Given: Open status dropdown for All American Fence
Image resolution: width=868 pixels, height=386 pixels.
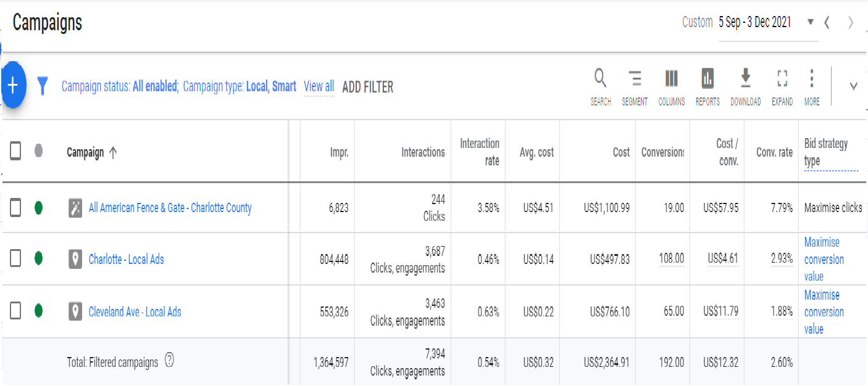Looking at the screenshot, I should [38, 208].
